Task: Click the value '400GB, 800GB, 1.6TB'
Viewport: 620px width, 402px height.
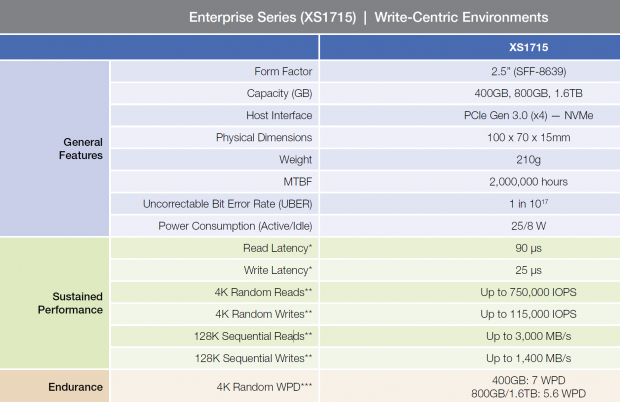Action: coord(528,94)
